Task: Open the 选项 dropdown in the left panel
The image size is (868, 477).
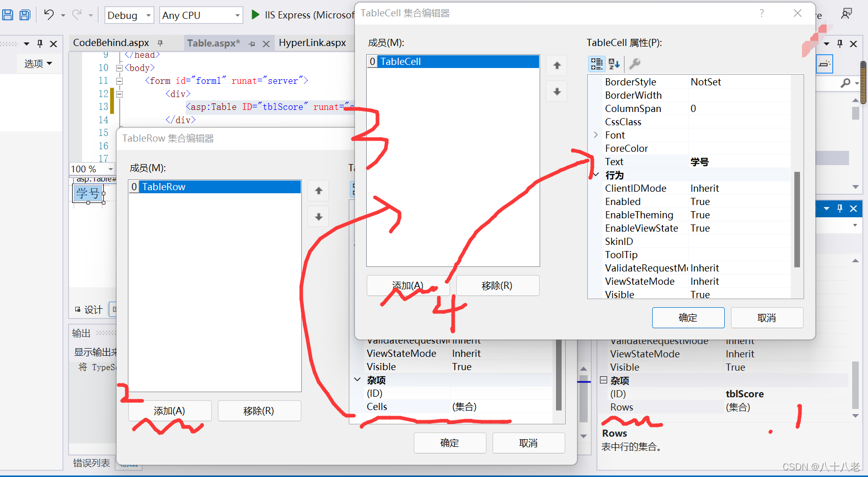Action: [38, 63]
